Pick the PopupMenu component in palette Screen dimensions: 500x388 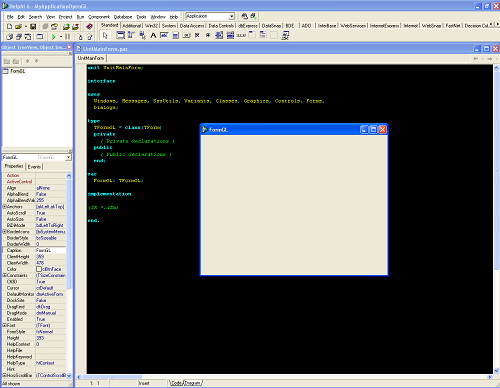(142, 35)
